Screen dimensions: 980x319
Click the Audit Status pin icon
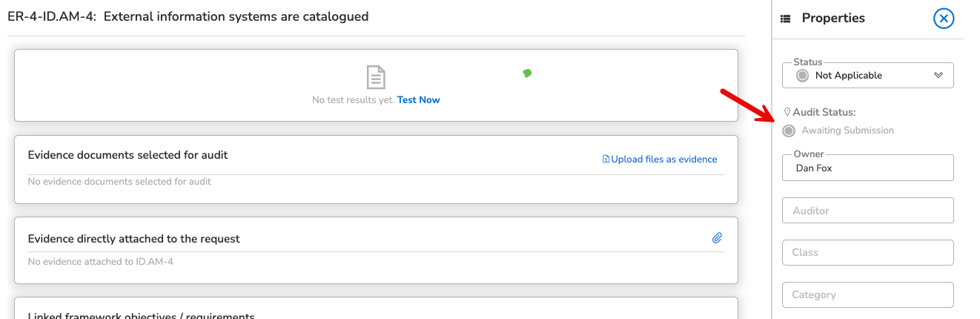point(787,113)
